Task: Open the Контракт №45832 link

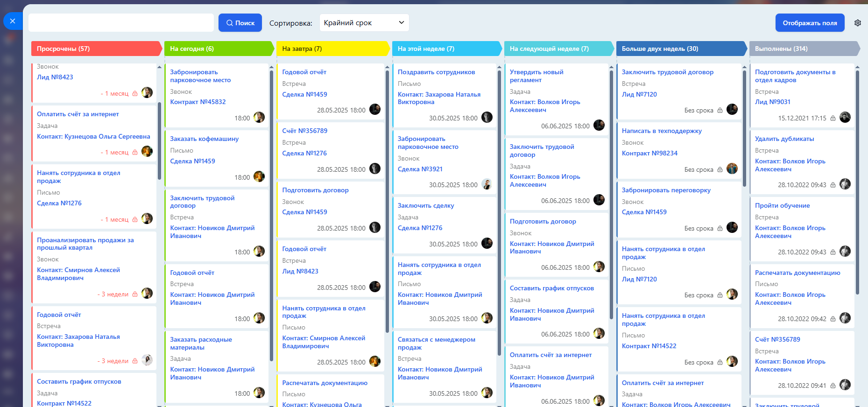Action: 198,102
